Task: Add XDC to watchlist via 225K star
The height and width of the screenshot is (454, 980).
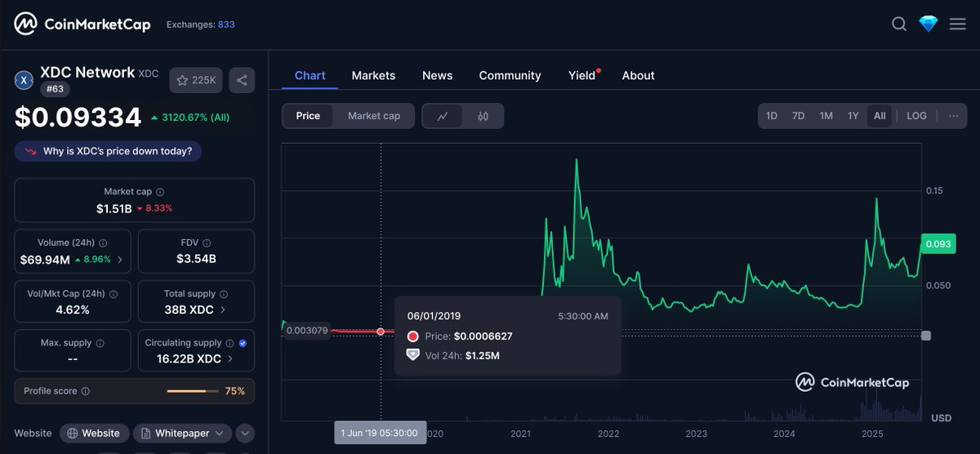Action: [x=196, y=80]
